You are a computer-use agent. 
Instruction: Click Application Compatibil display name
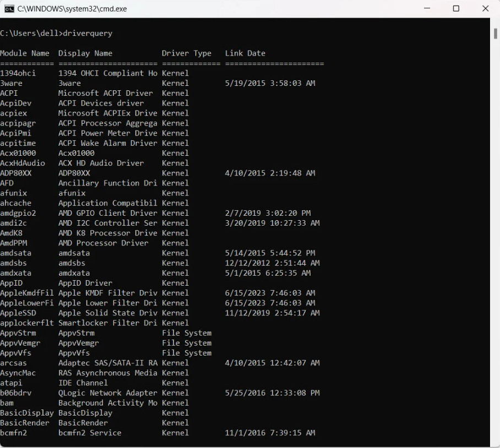click(x=108, y=203)
